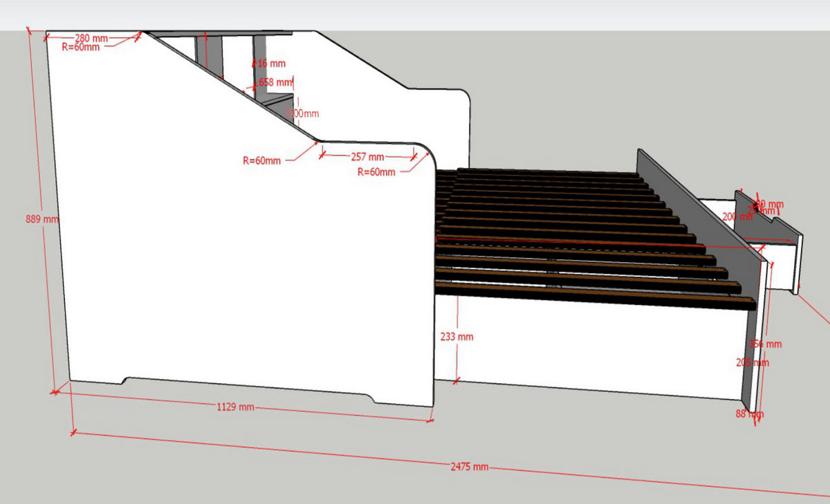830x504 pixels.
Task: Click the 2475 mm overall length dimension
Action: (x=469, y=467)
